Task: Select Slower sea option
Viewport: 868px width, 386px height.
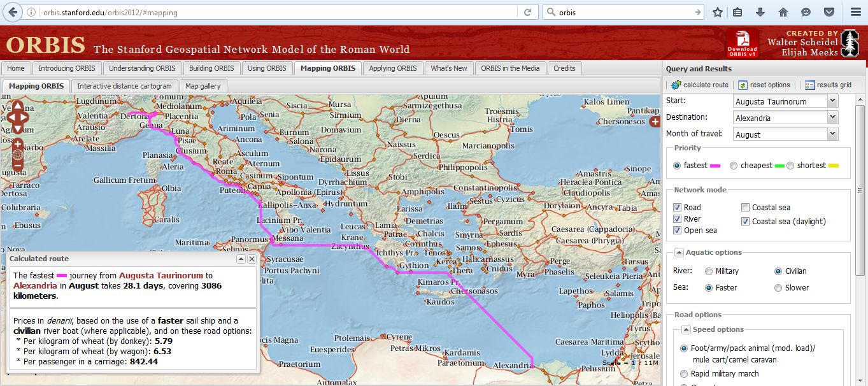Action: tap(778, 288)
